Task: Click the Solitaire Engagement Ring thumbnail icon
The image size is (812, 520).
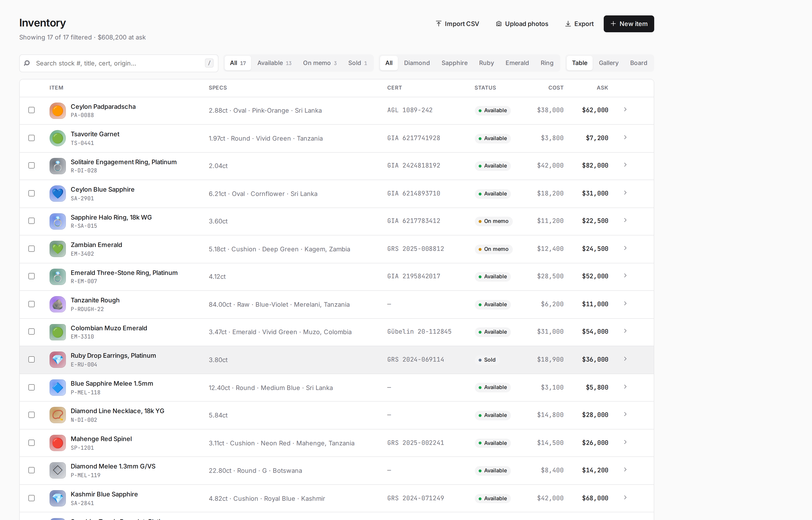Action: pyautogui.click(x=58, y=166)
